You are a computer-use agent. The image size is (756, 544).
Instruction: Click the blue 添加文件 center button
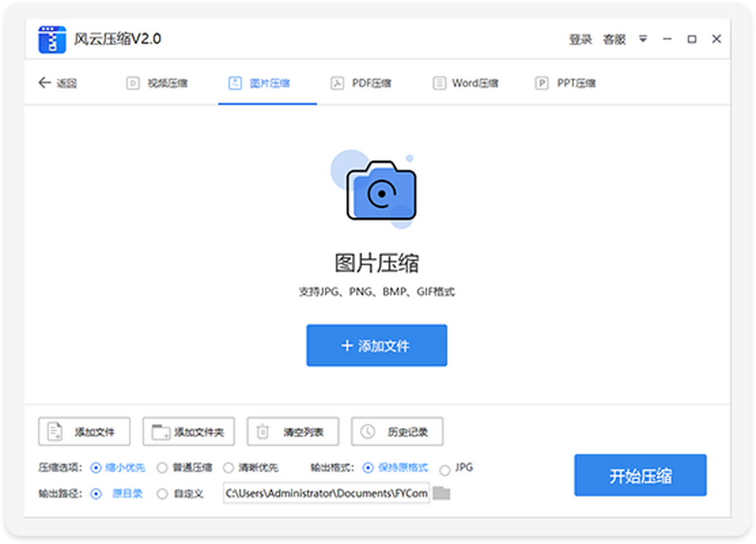point(377,345)
